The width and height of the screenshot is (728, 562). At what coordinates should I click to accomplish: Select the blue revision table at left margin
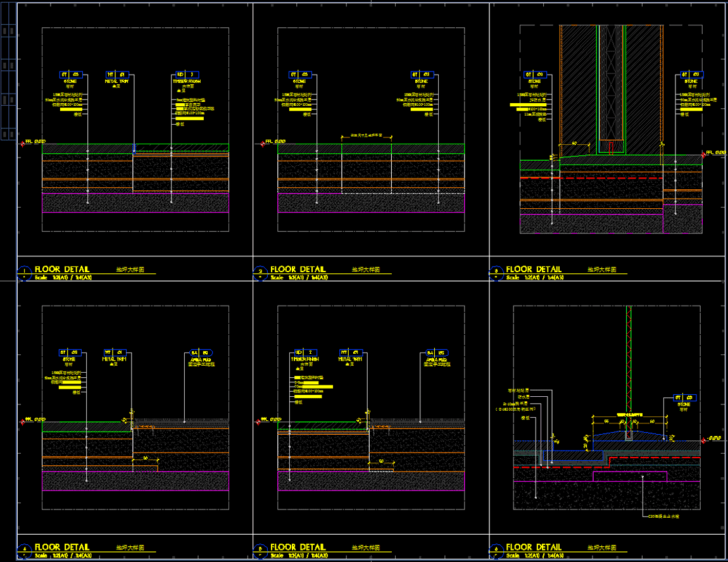tap(8, 82)
